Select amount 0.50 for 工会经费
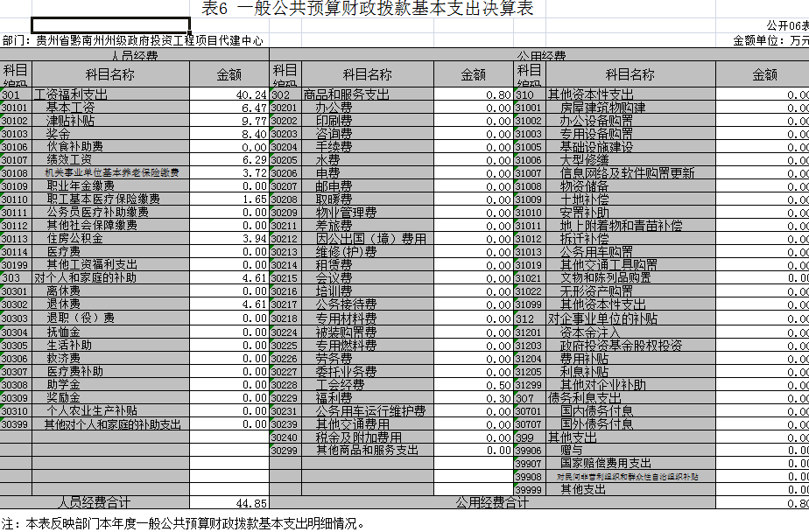 coord(474,385)
